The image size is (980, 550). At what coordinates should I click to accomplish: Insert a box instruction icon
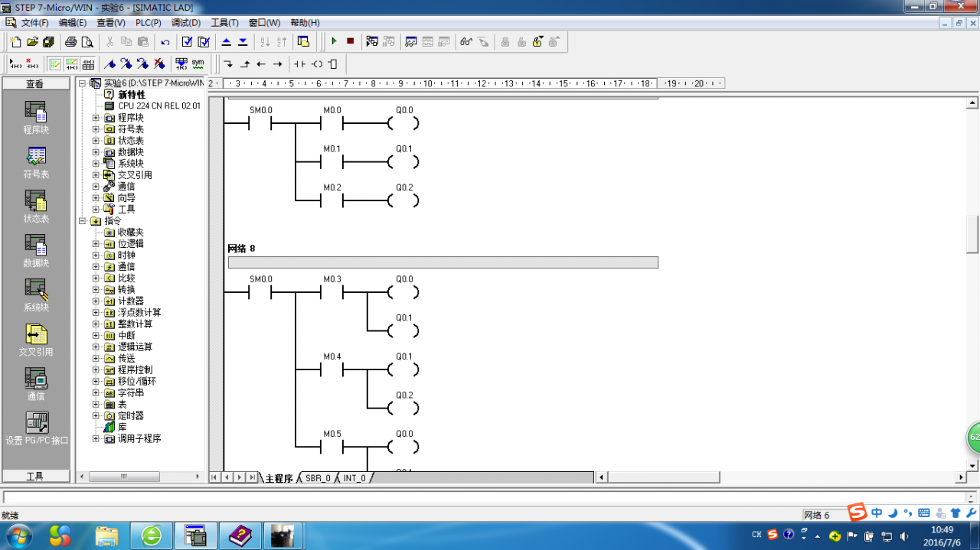(x=333, y=63)
